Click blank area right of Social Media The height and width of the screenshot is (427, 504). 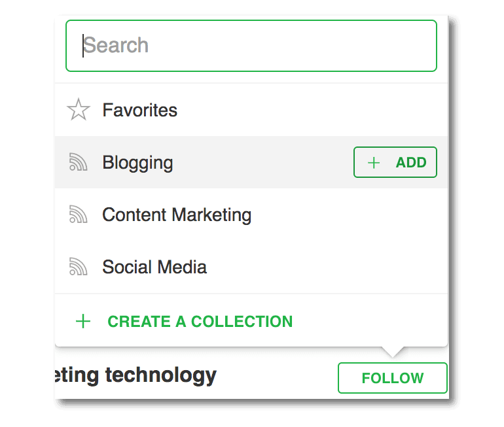click(x=327, y=267)
